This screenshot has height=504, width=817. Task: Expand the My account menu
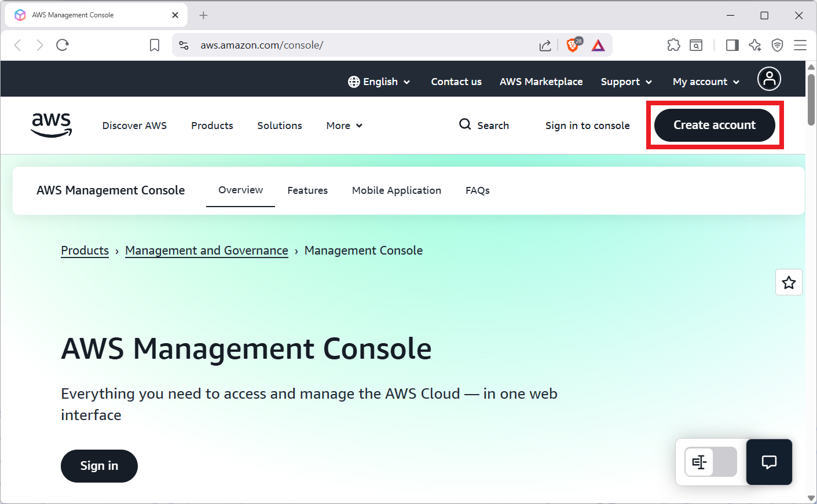click(705, 82)
